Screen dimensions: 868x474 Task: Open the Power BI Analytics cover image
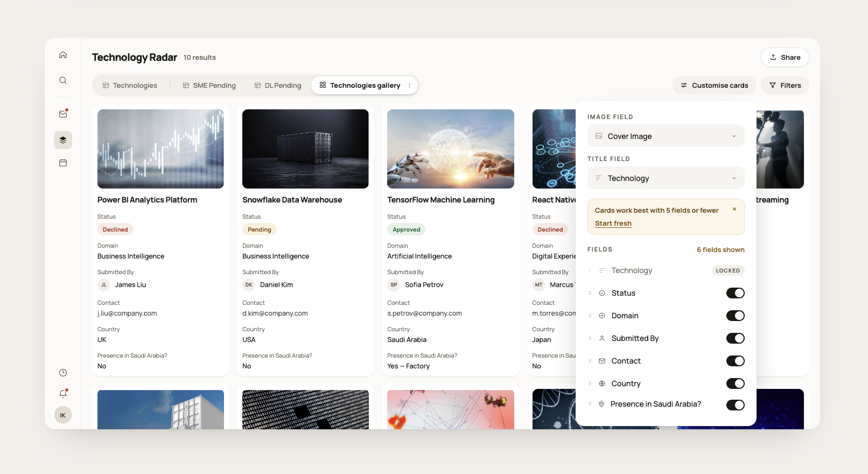coord(160,149)
